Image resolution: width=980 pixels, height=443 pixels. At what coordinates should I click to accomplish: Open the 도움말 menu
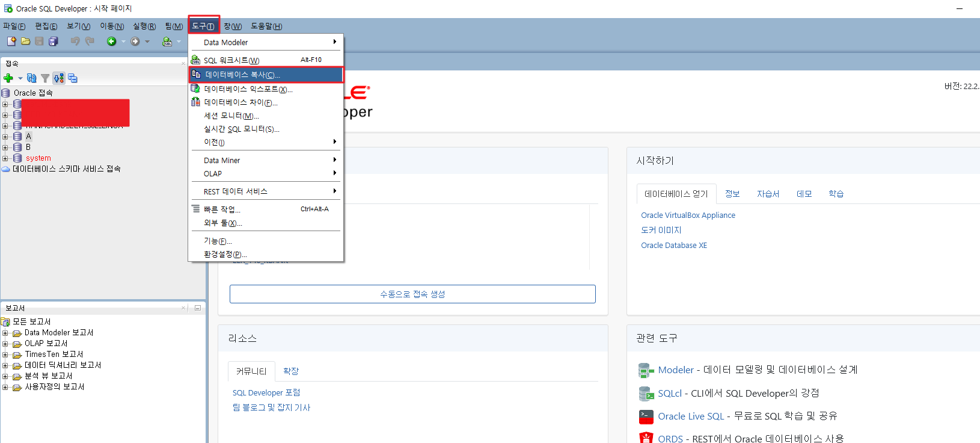[x=266, y=26]
